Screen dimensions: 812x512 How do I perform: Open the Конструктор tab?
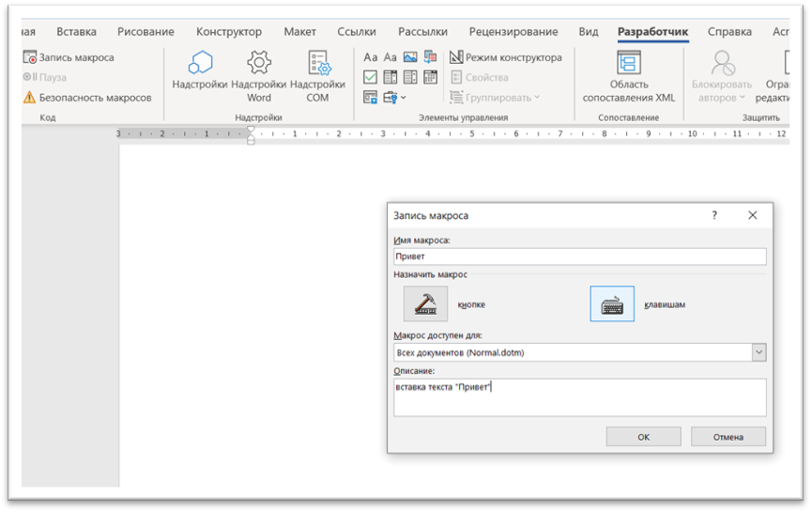pyautogui.click(x=229, y=32)
